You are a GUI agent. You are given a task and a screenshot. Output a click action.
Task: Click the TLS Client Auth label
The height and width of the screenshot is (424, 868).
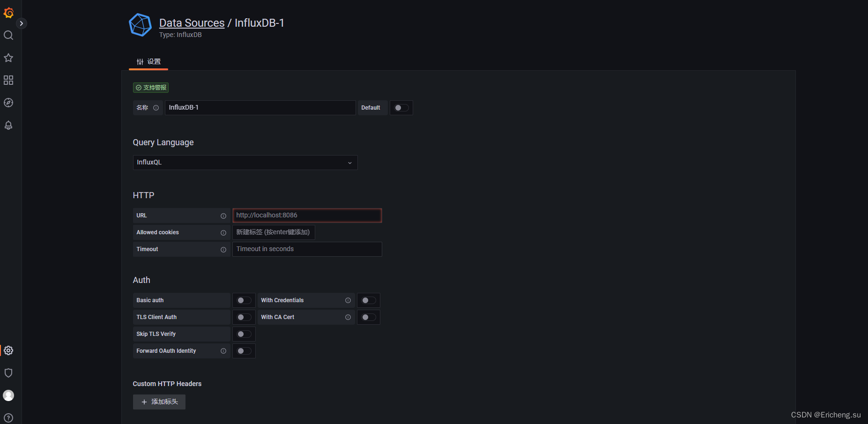pyautogui.click(x=156, y=317)
